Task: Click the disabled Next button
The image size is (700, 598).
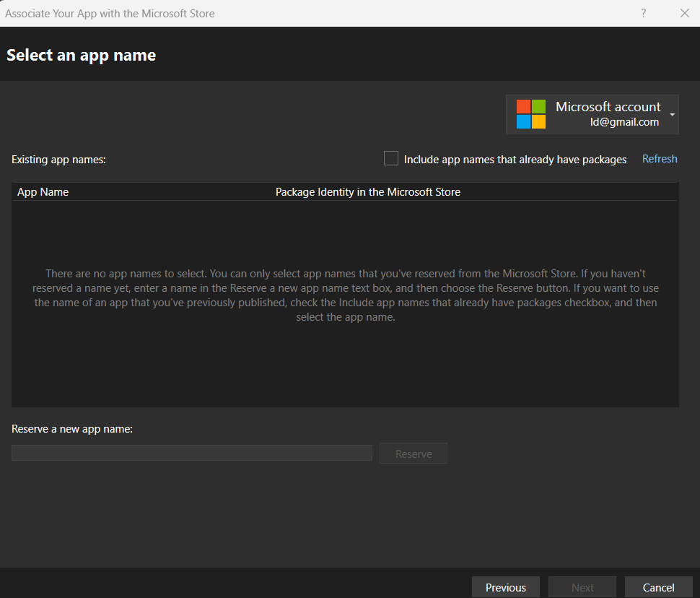Action: click(x=582, y=586)
